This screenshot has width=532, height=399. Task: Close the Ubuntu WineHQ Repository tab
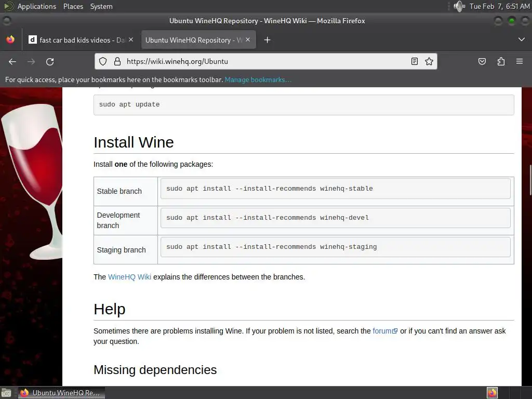(248, 39)
